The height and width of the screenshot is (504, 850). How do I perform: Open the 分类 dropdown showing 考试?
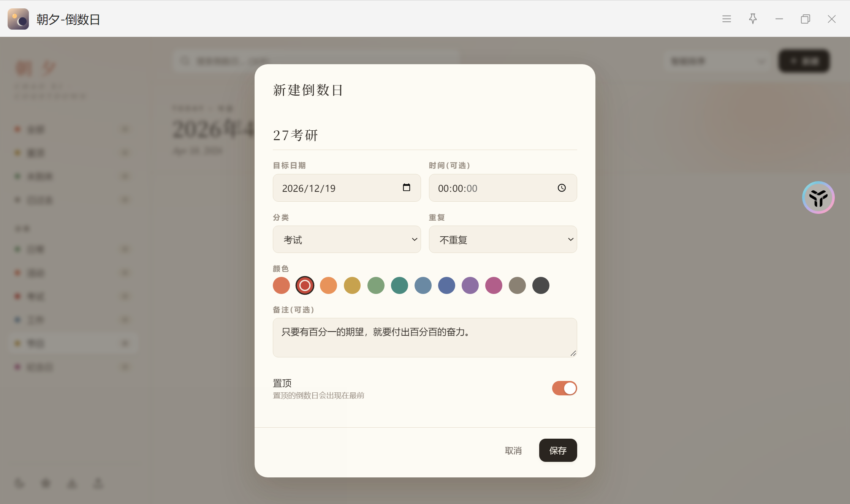pyautogui.click(x=347, y=240)
